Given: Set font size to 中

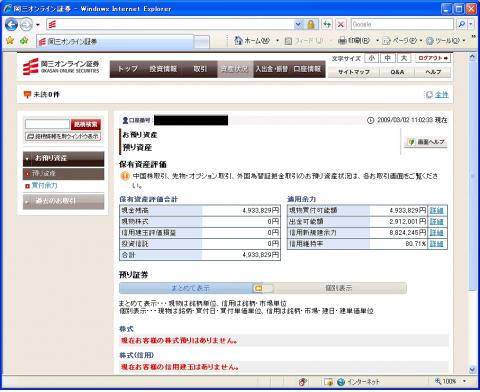Looking at the screenshot, I should pyautogui.click(x=387, y=58).
